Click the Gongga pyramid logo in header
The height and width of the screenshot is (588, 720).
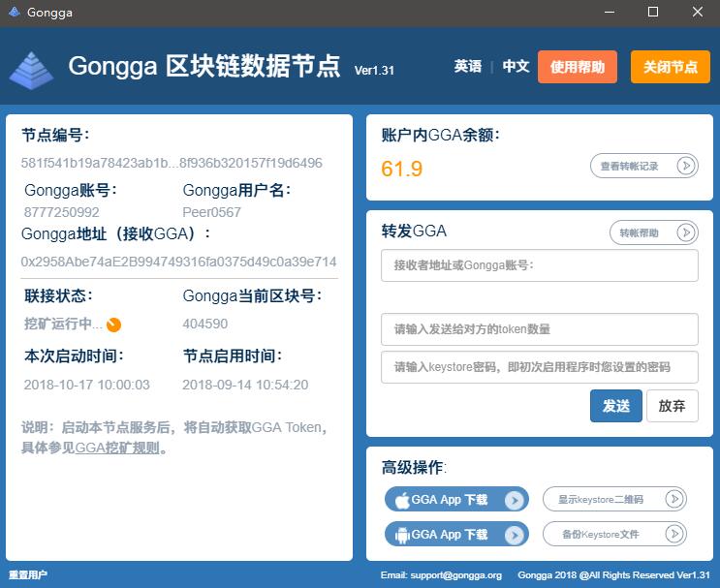point(31,69)
